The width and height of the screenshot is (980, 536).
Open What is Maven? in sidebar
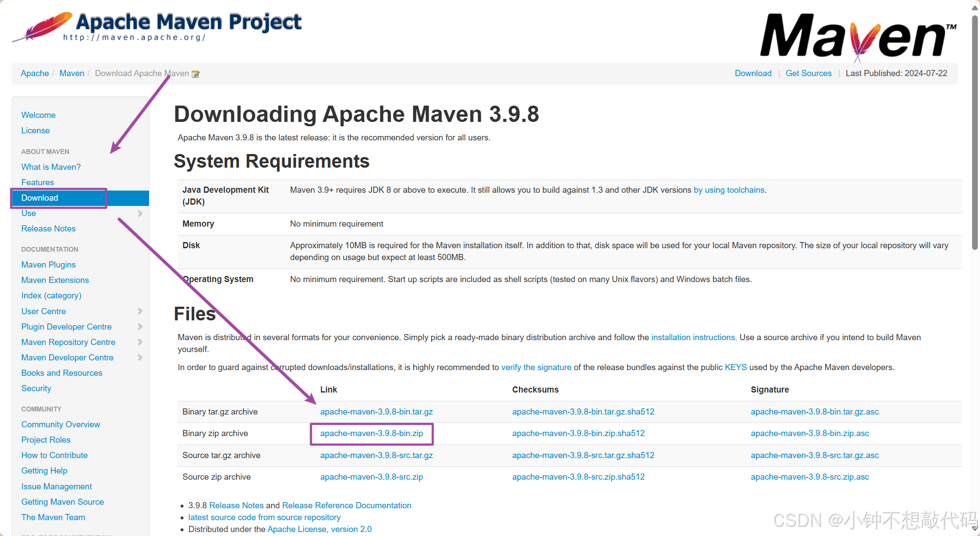[51, 167]
